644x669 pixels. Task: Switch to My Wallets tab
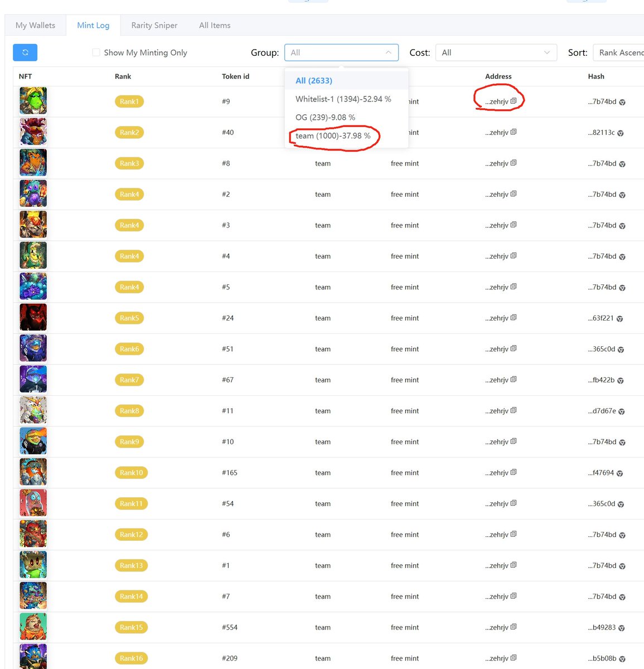[x=36, y=25]
